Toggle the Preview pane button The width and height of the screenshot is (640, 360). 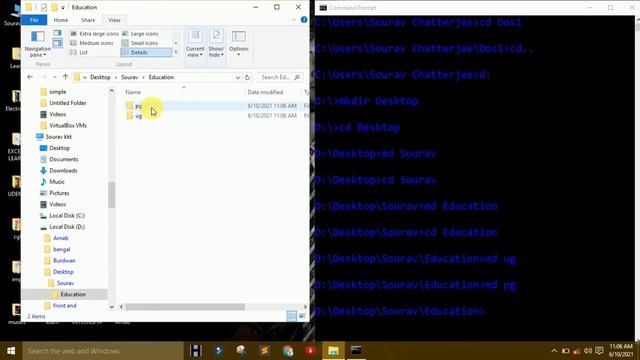pos(58,33)
